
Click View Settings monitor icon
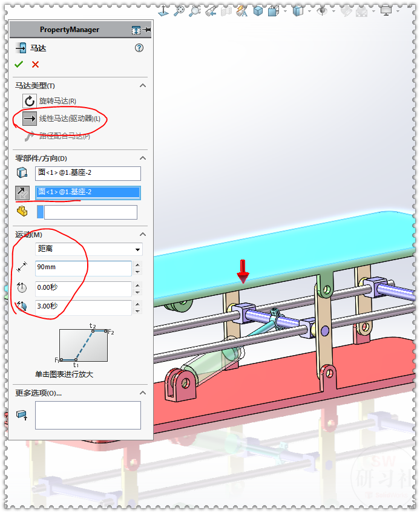386,11
